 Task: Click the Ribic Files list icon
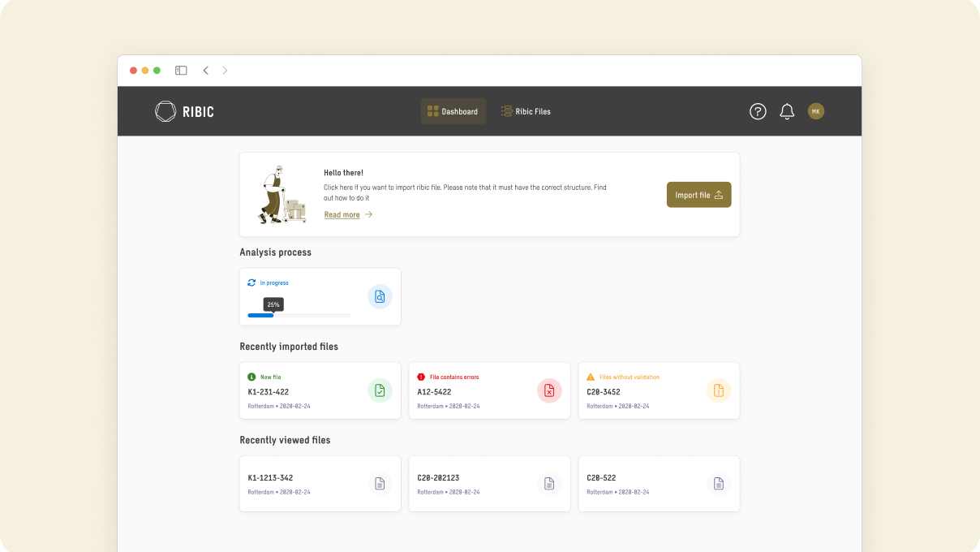coord(506,111)
